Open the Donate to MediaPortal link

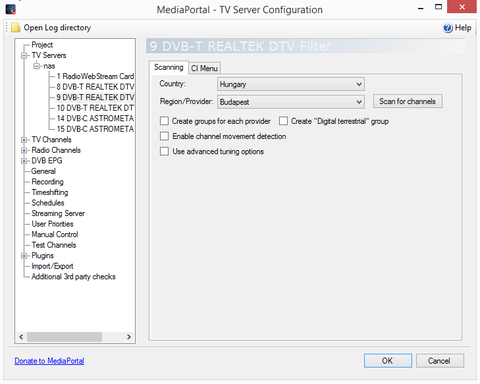tap(49, 361)
